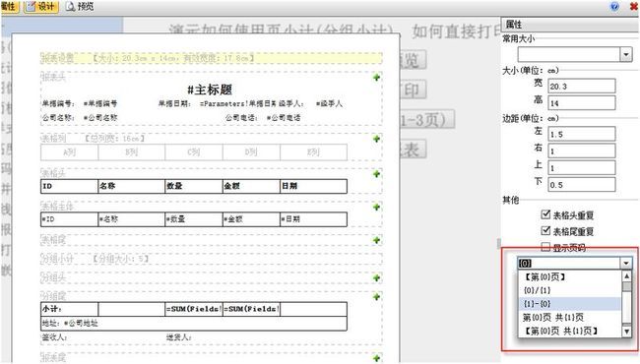Image resolution: width=640 pixels, height=364 pixels.
Task: Select the 送货人: label
Action: 179,337
